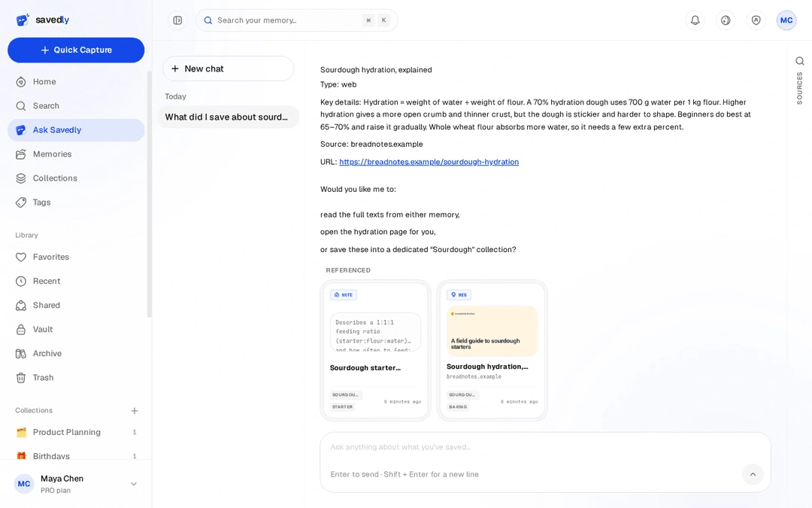Open the Vault lock icon
Screen dimensions: 812x508
tap(21, 329)
